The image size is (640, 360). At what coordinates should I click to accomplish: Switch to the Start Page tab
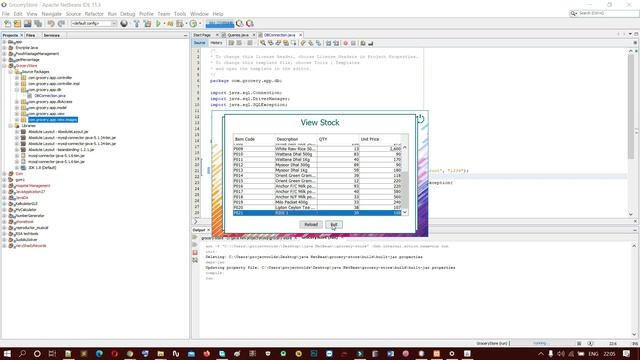pos(202,35)
